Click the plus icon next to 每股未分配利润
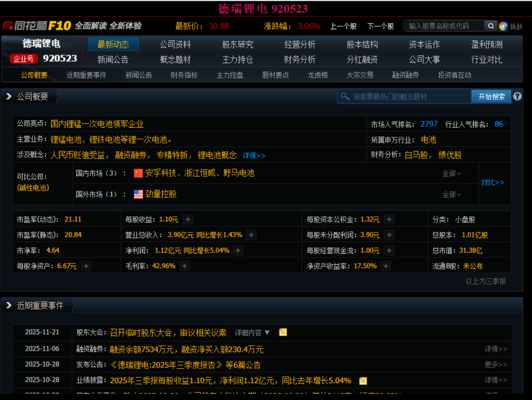Image resolution: width=532 pixels, height=400 pixels. click(x=389, y=235)
